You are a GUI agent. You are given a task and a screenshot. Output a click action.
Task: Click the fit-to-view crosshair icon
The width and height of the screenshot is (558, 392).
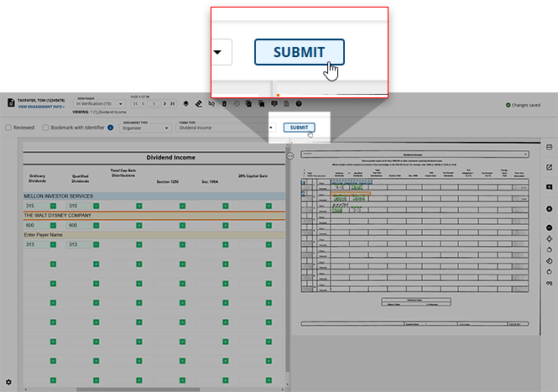pyautogui.click(x=549, y=238)
